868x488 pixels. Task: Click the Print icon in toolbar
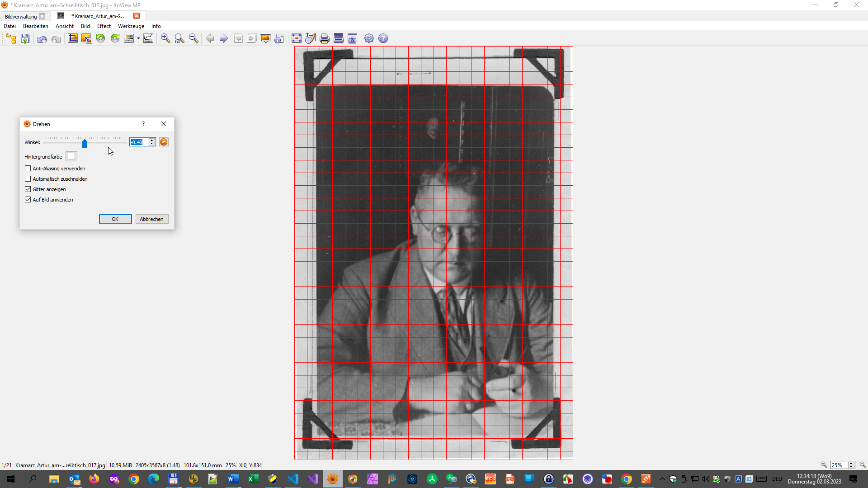click(324, 38)
